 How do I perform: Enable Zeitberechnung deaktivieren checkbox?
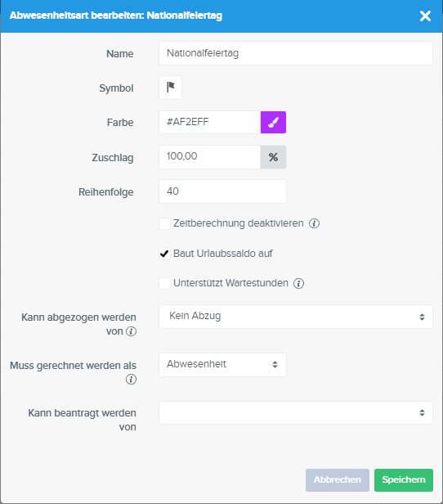pyautogui.click(x=164, y=223)
